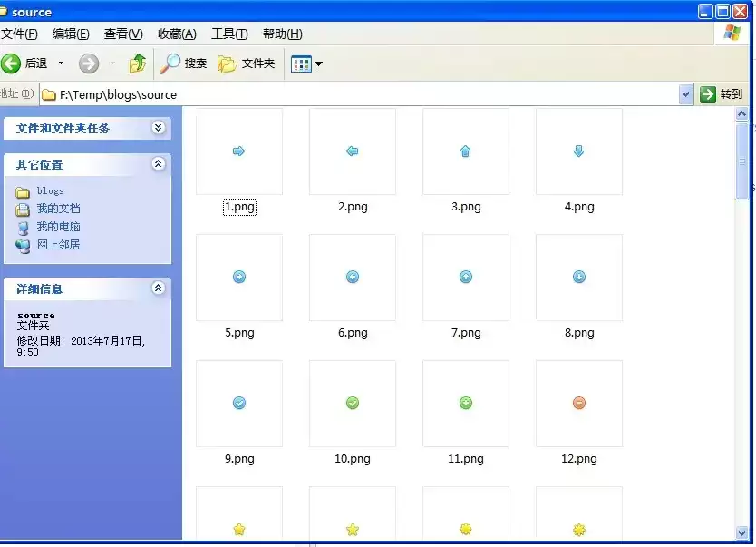Open the 查看(V) menu
The image size is (756, 547).
[123, 34]
